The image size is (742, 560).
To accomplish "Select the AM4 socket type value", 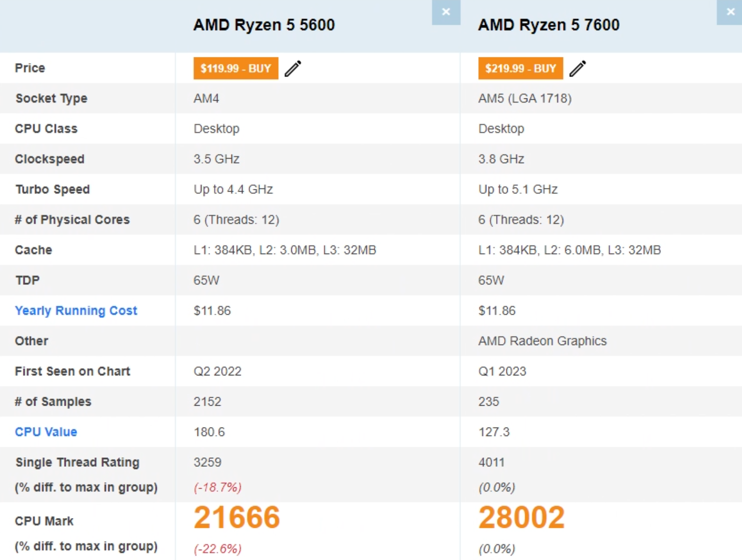I will (x=206, y=98).
